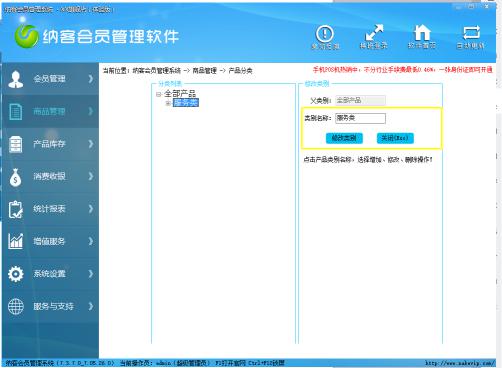This screenshot has height=368, width=502.
Task: Expand the 统计报表 sidebar menu chevron
Action: click(91, 209)
